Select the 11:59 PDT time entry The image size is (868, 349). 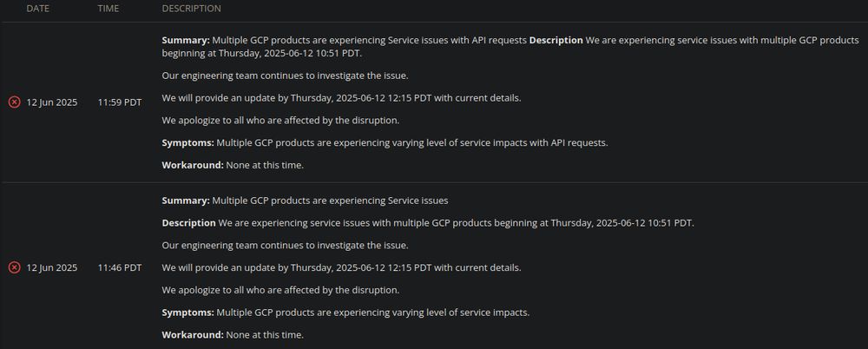click(x=120, y=102)
